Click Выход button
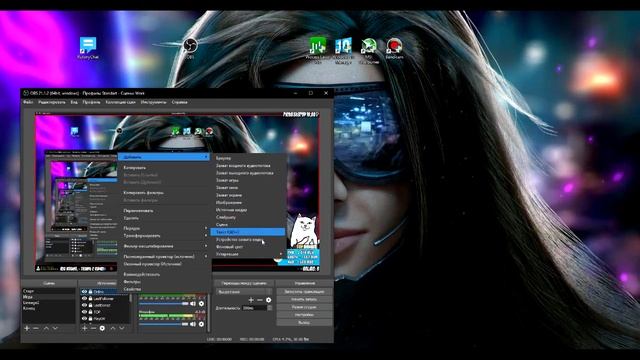 point(304,323)
